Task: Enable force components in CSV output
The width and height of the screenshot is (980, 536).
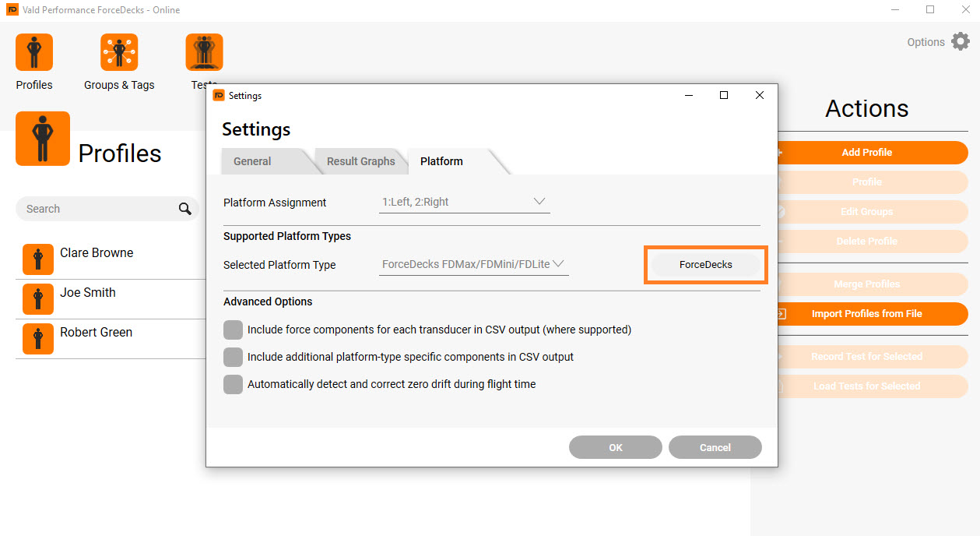Action: tap(233, 330)
